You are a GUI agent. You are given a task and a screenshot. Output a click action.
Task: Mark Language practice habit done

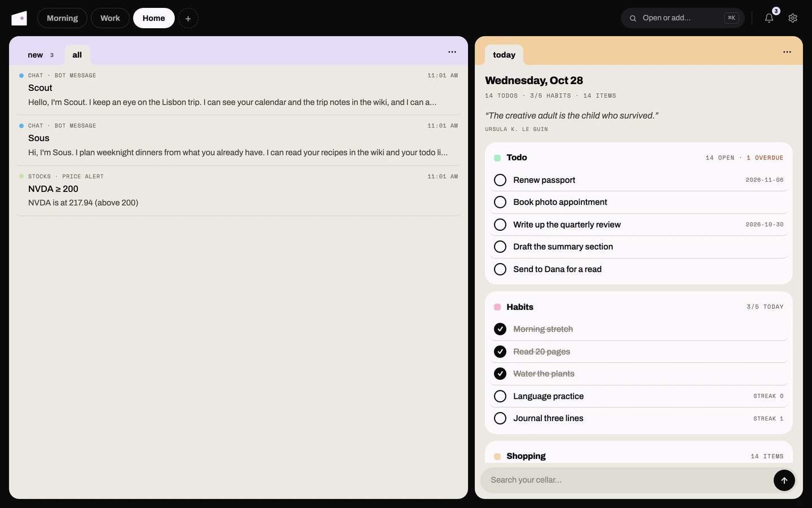500,396
